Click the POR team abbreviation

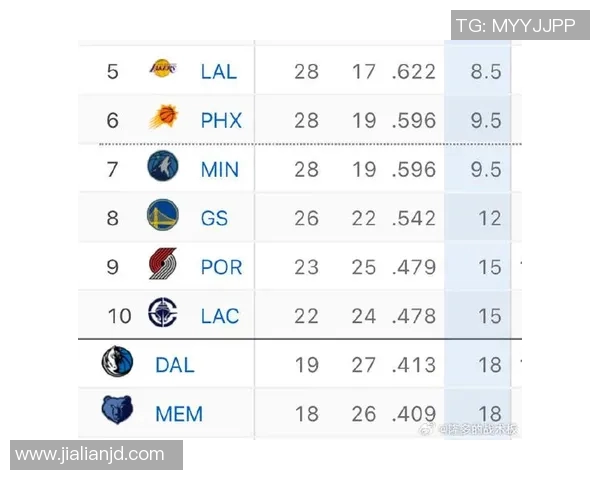pyautogui.click(x=221, y=267)
